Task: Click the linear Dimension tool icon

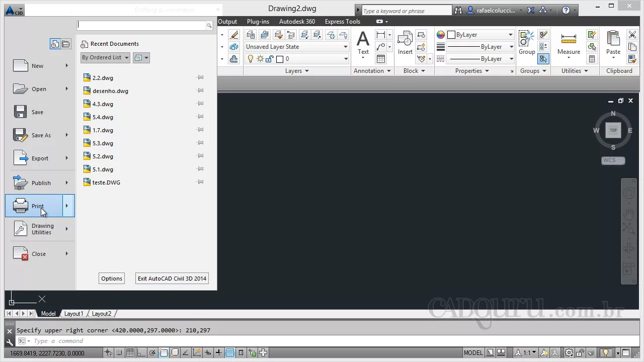Action: (x=381, y=35)
